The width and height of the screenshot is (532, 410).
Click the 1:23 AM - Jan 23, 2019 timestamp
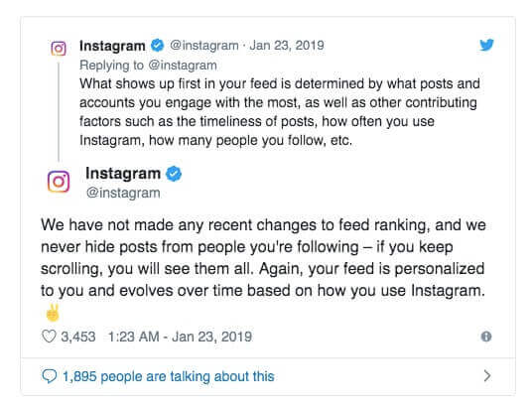180,337
